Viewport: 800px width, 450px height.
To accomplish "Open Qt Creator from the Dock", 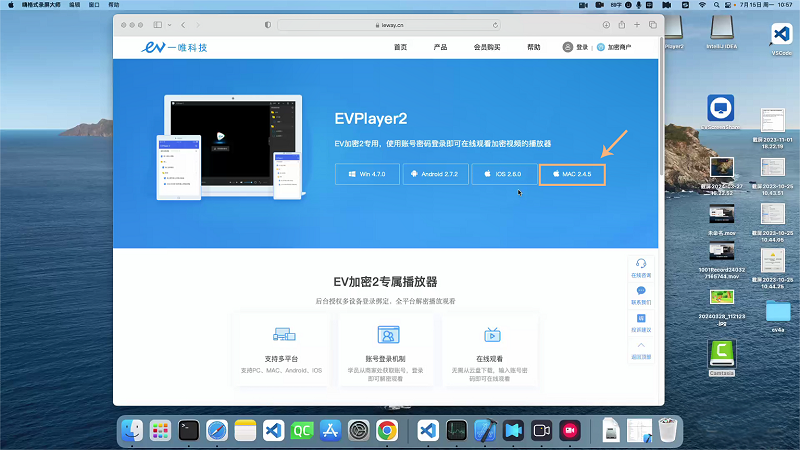I will coord(302,431).
